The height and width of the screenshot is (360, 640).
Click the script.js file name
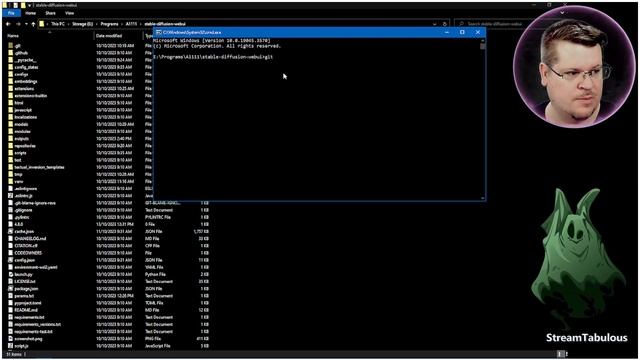pos(22,346)
